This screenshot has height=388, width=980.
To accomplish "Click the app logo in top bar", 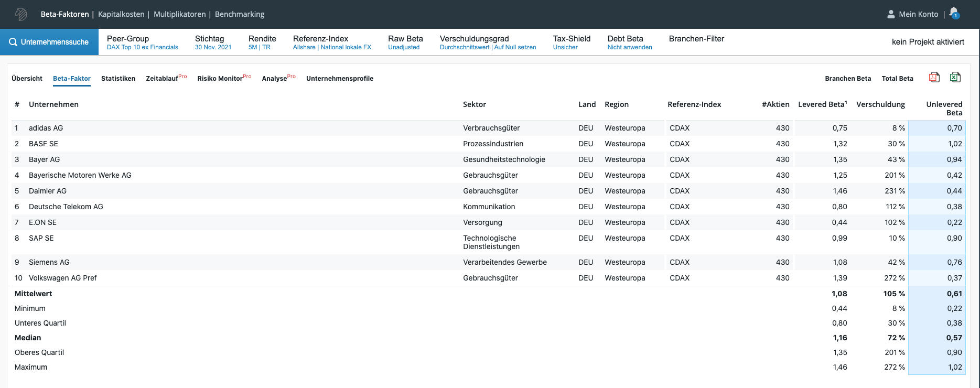I will [21, 14].
